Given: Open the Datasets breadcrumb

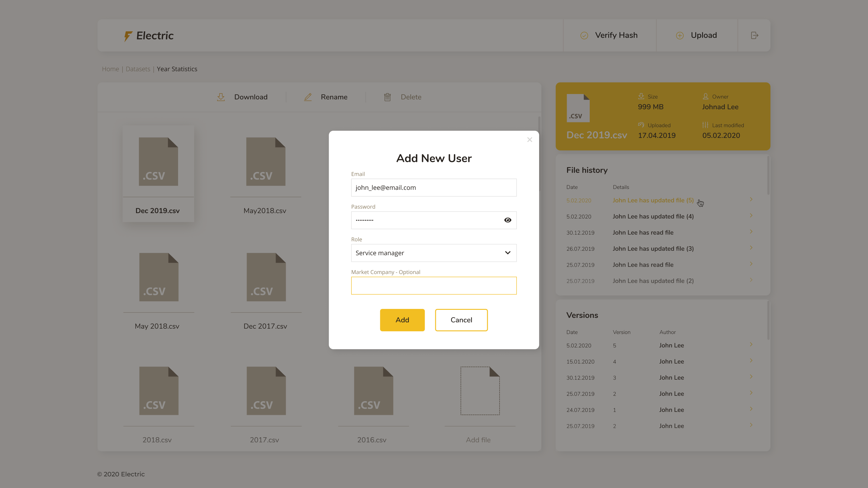Looking at the screenshot, I should pyautogui.click(x=138, y=69).
